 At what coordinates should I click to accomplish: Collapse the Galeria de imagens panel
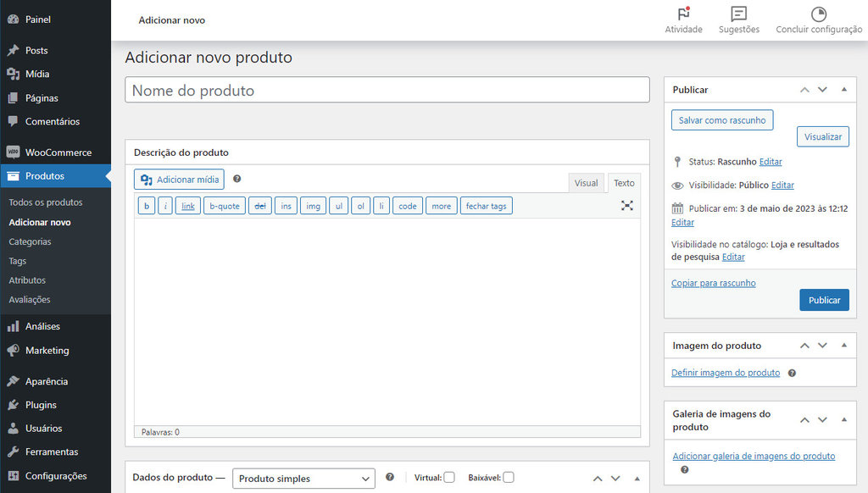843,419
